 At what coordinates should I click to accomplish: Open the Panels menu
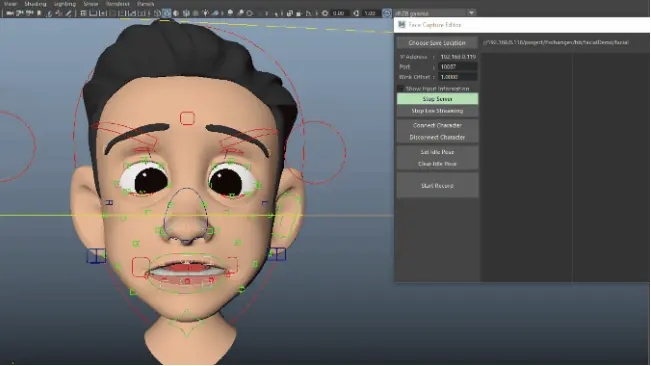point(146,4)
